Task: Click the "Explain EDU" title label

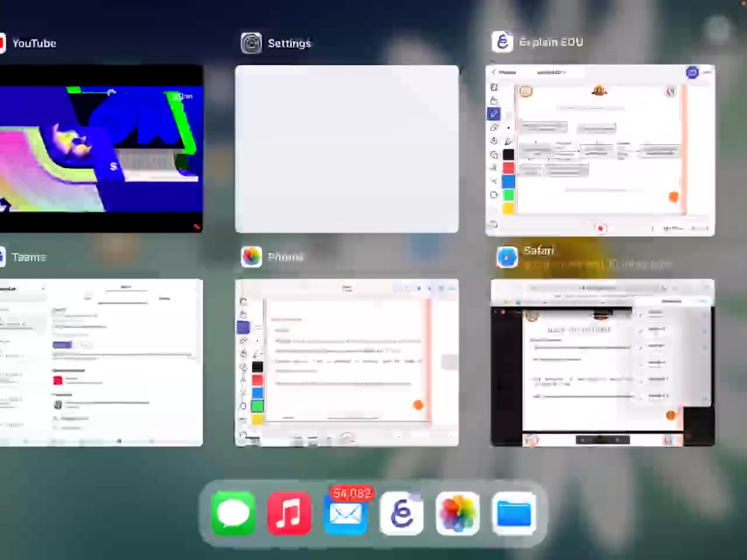Action: tap(551, 42)
